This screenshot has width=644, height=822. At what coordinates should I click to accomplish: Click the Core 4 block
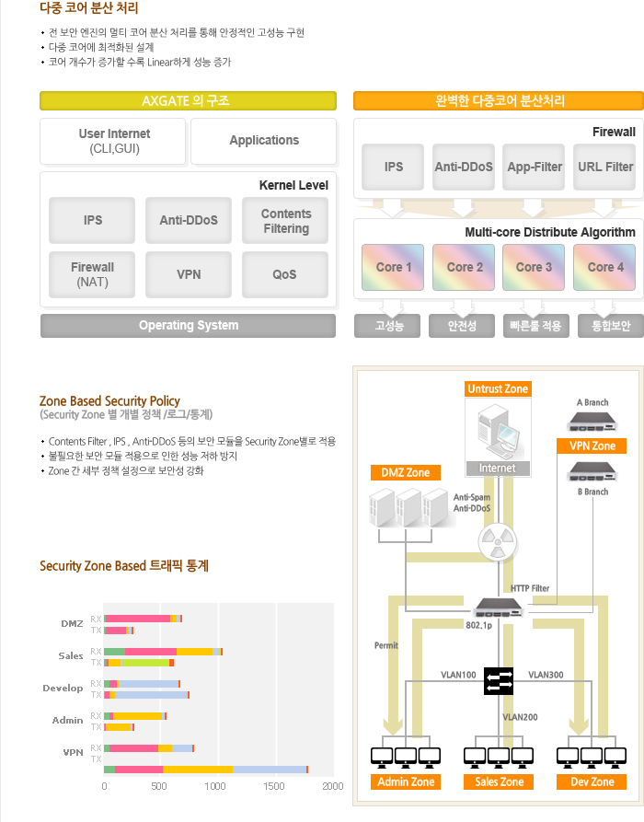(x=605, y=267)
